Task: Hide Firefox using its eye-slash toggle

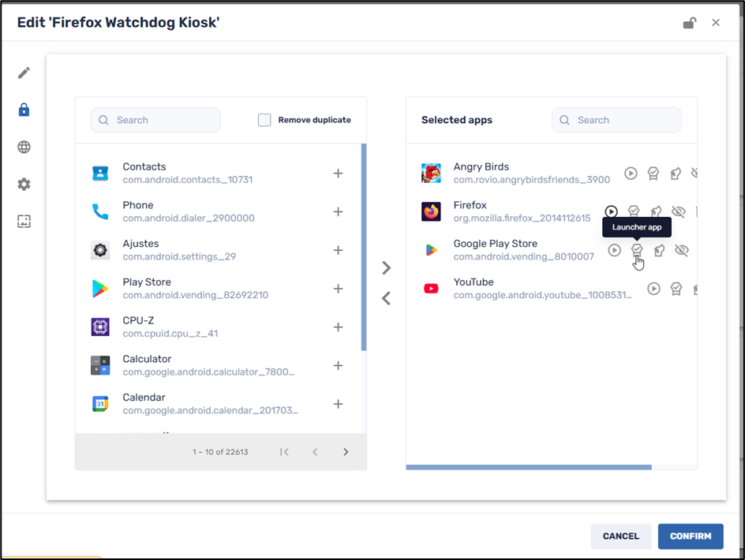Action: pos(678,211)
